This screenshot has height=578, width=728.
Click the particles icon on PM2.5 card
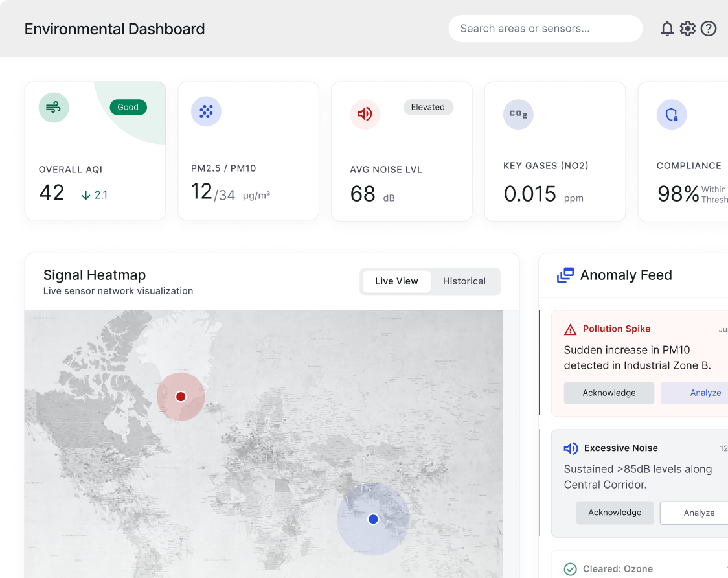pyautogui.click(x=206, y=111)
